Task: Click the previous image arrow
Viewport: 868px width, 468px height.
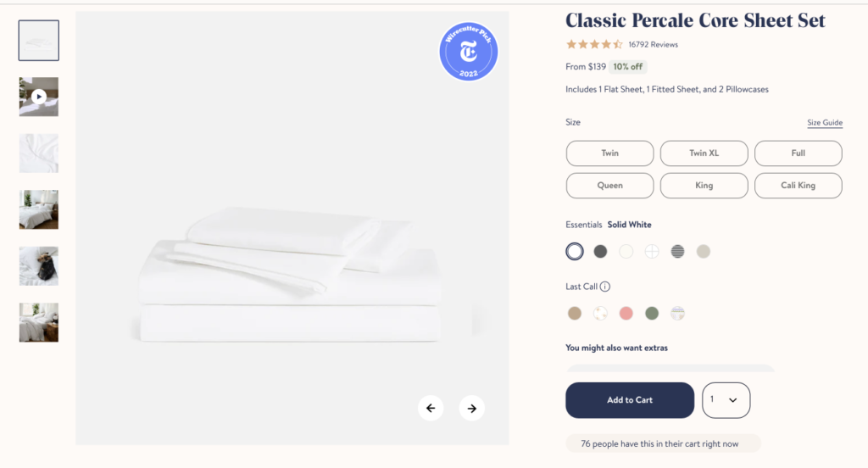Action: [x=431, y=408]
